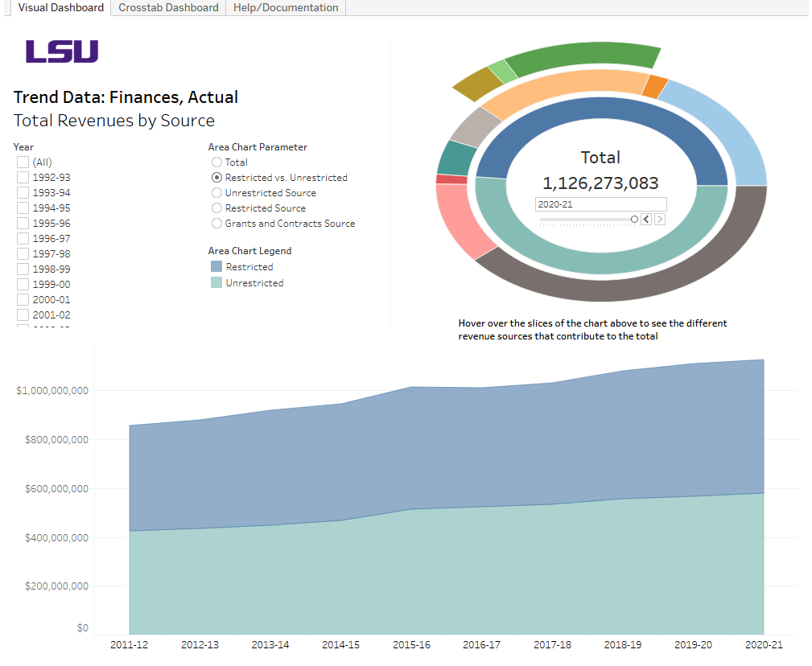The height and width of the screenshot is (666, 812).
Task: Click the 2020-21 year input field
Action: click(600, 203)
